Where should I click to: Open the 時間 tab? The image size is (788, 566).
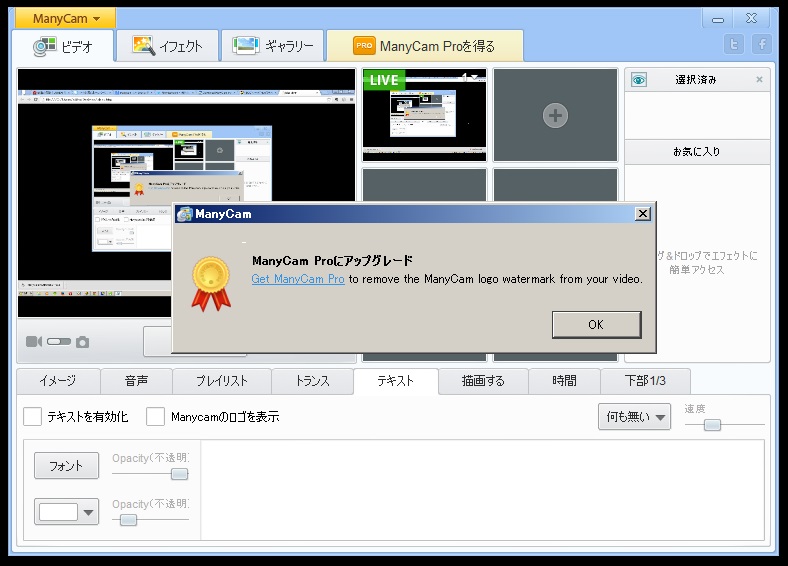tap(564, 381)
